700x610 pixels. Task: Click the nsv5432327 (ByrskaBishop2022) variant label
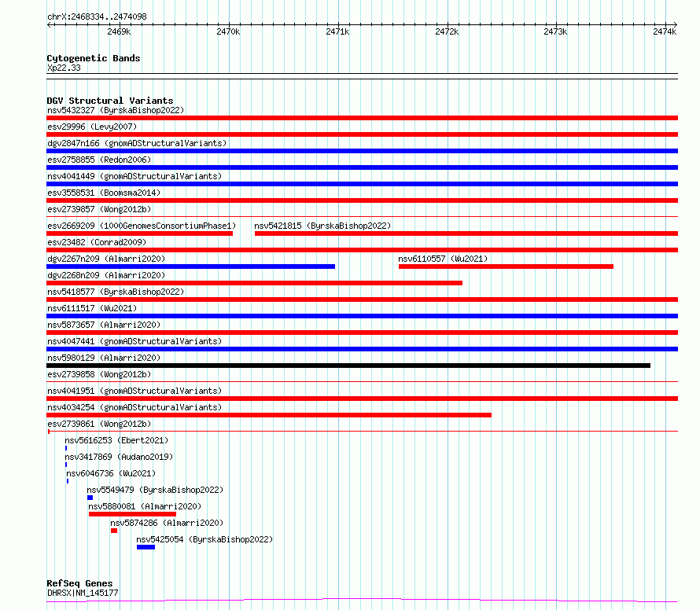116,110
